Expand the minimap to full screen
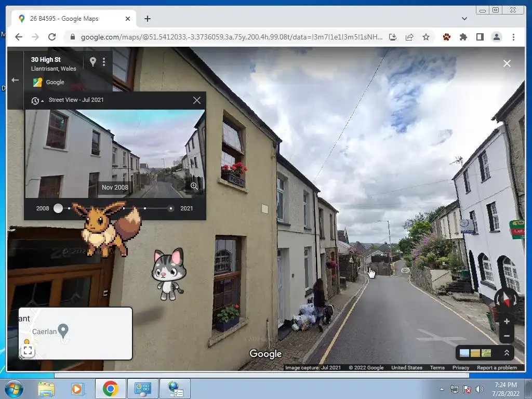The height and width of the screenshot is (399, 532). click(x=28, y=351)
